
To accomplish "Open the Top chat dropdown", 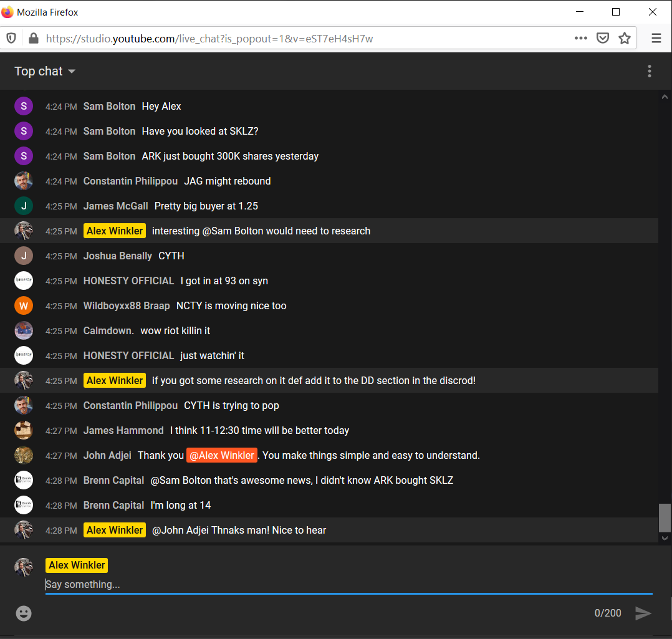I will pos(44,71).
